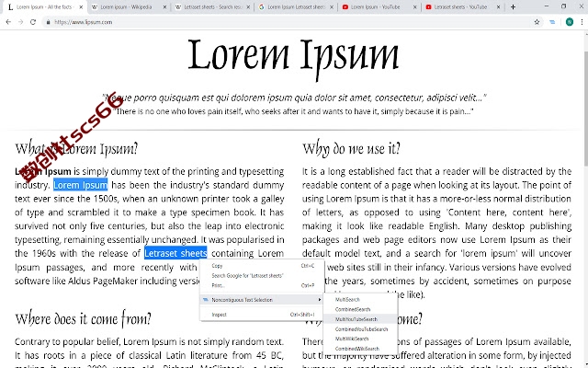This screenshot has width=588, height=368.
Task: Select MultiWikiSearch in the submenu
Action: coord(360,339)
